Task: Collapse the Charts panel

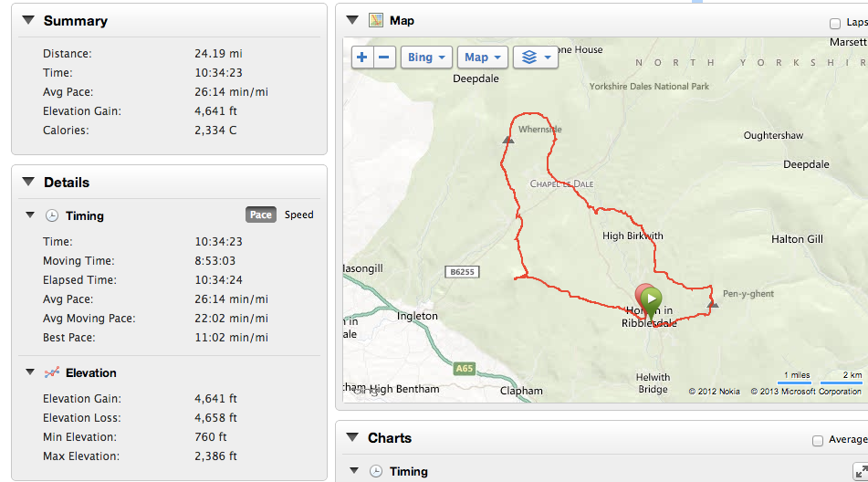Action: 351,438
